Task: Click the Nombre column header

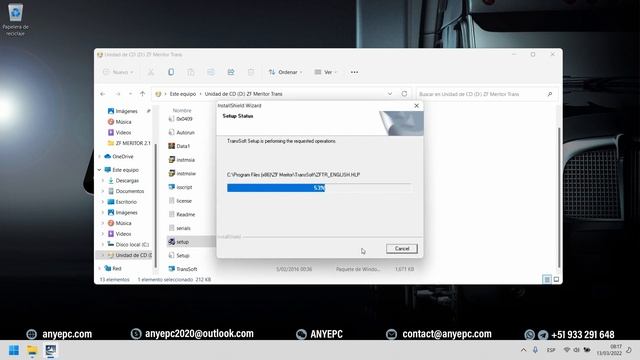Action: (x=182, y=111)
